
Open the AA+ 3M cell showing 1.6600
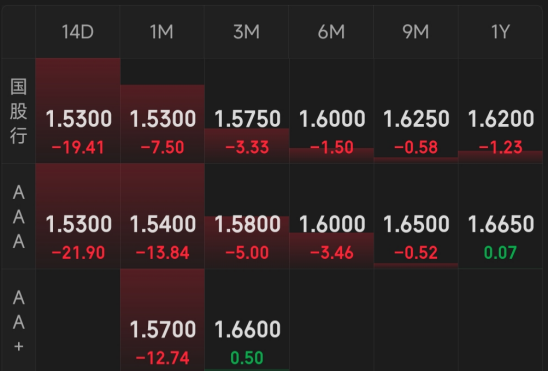(x=247, y=320)
